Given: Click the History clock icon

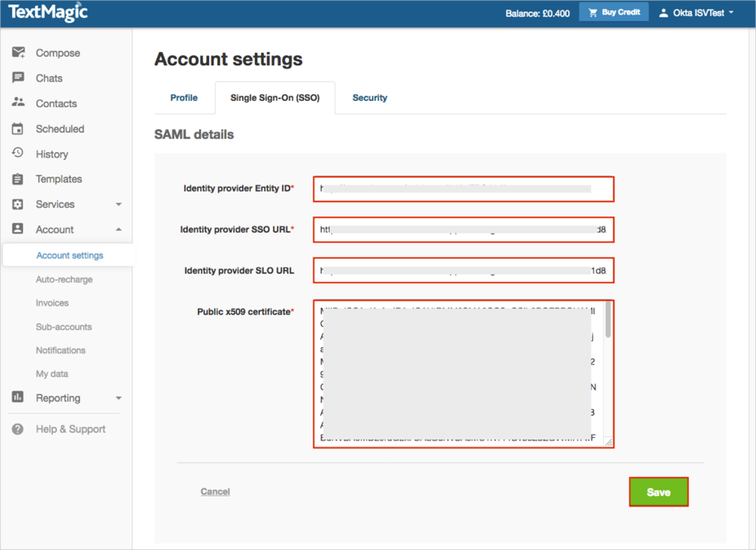Looking at the screenshot, I should tap(18, 154).
